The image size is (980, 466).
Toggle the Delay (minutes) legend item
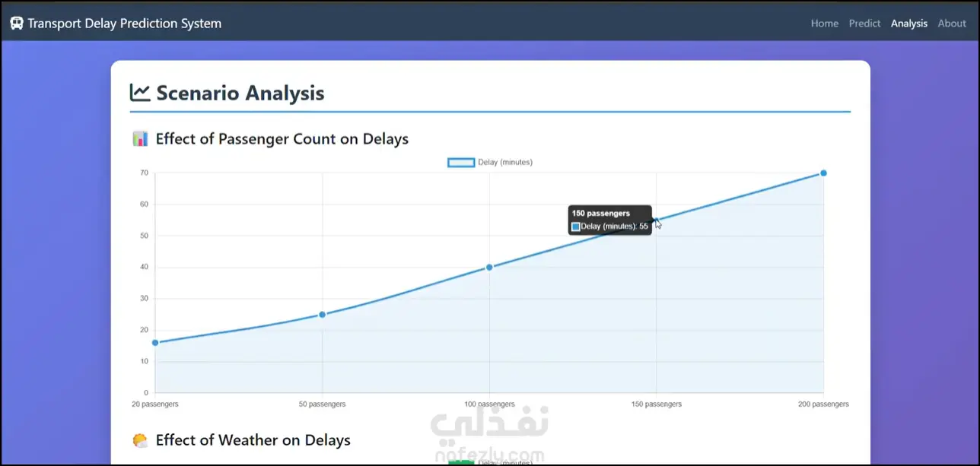tap(491, 162)
